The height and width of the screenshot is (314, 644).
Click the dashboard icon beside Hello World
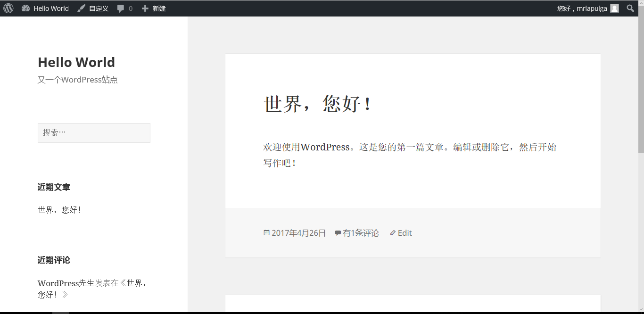[x=25, y=8]
